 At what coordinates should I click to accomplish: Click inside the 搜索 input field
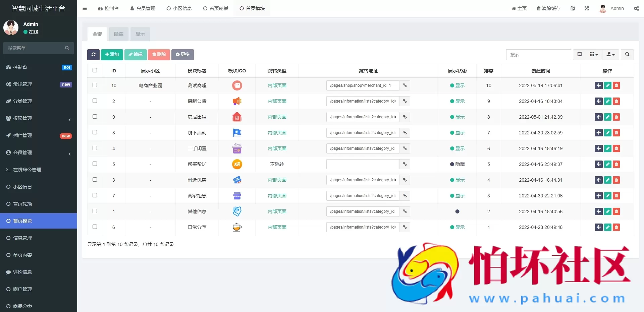click(538, 55)
